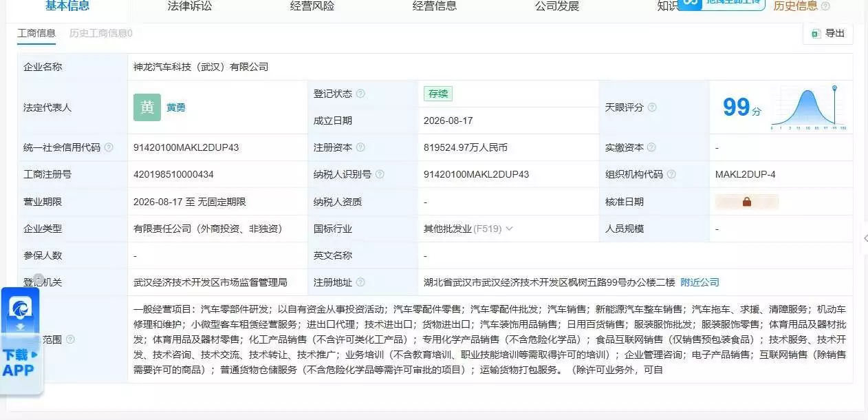
Task: Open the 基本信息 tab
Action: click(67, 6)
